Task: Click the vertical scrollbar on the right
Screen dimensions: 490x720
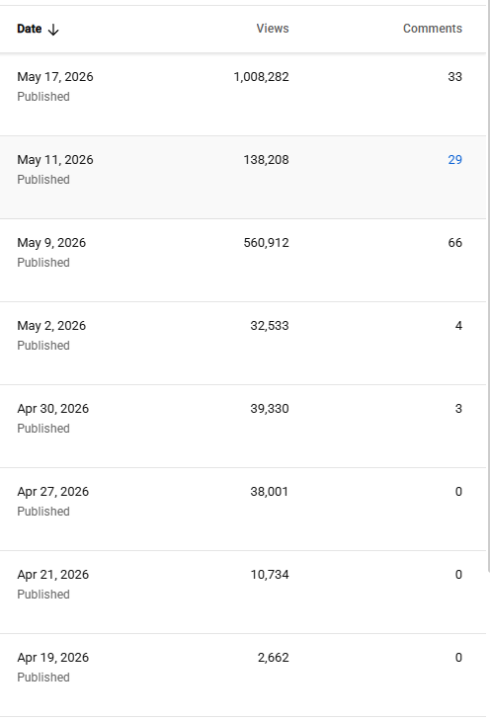Action: 488,286
